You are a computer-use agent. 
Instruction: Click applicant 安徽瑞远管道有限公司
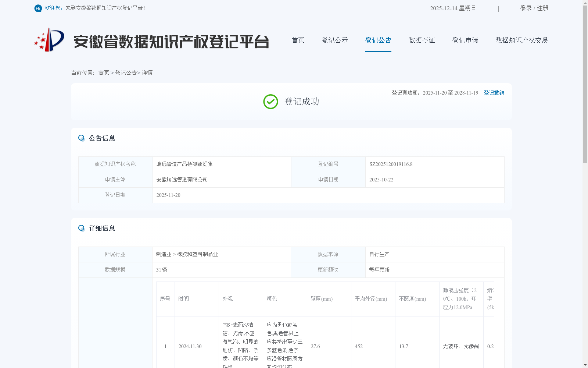[x=182, y=180]
